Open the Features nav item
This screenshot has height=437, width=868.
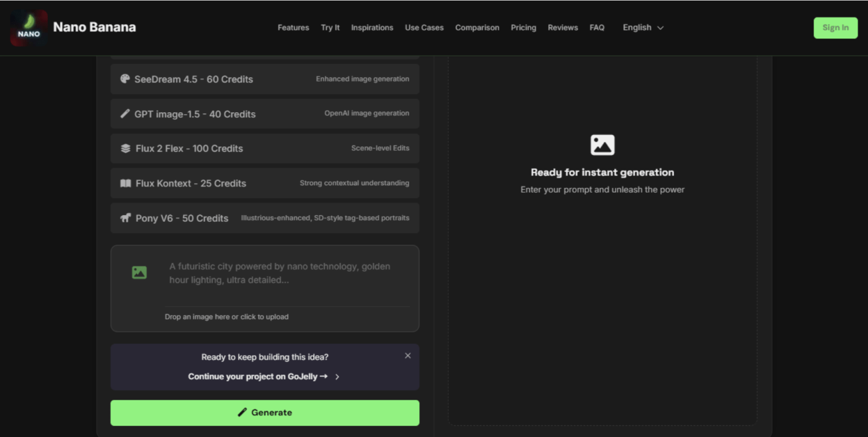pyautogui.click(x=293, y=27)
